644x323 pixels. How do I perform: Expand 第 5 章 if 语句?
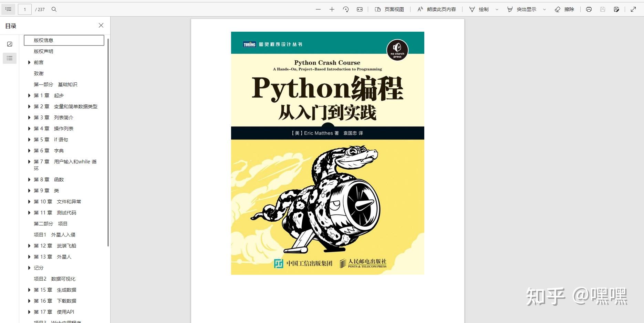click(29, 140)
